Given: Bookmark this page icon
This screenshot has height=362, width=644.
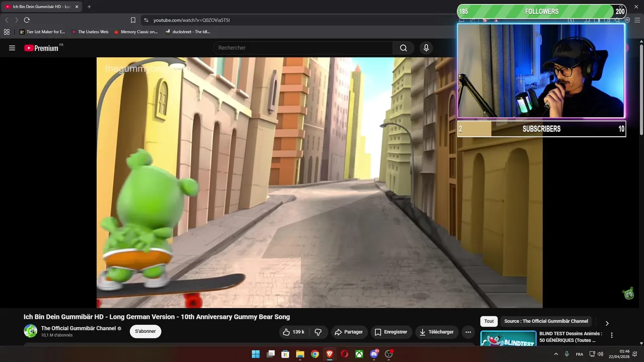Looking at the screenshot, I should 133,20.
